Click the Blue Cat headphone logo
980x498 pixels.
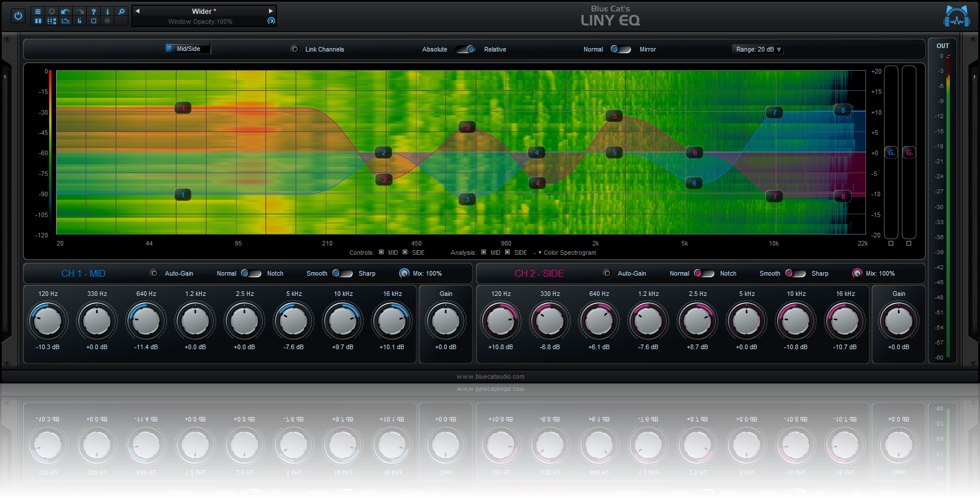pyautogui.click(x=957, y=16)
